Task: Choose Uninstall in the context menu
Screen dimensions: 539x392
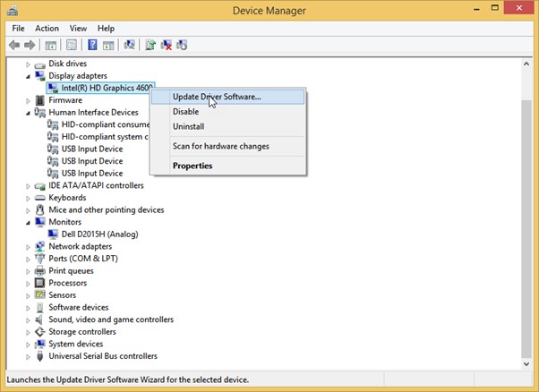Action: click(x=227, y=126)
